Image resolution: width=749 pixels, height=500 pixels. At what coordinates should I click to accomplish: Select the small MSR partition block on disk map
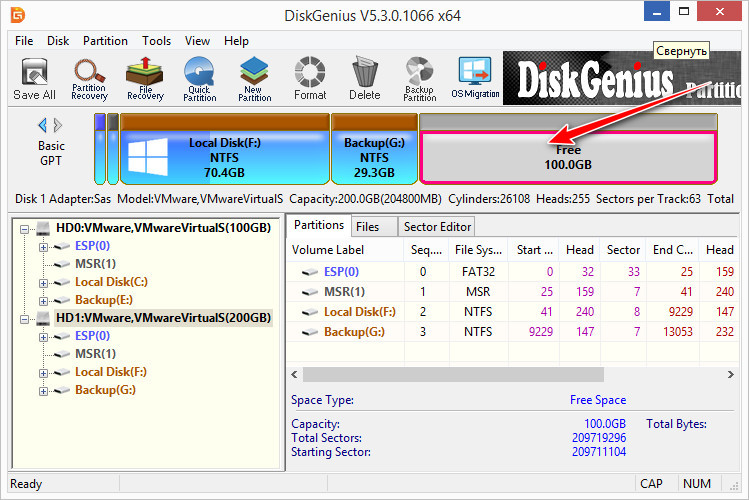click(113, 149)
